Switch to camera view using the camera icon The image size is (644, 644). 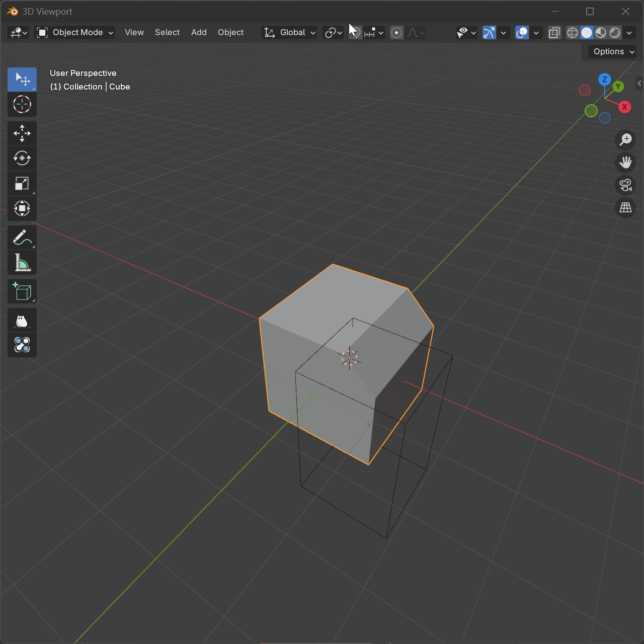(x=625, y=185)
